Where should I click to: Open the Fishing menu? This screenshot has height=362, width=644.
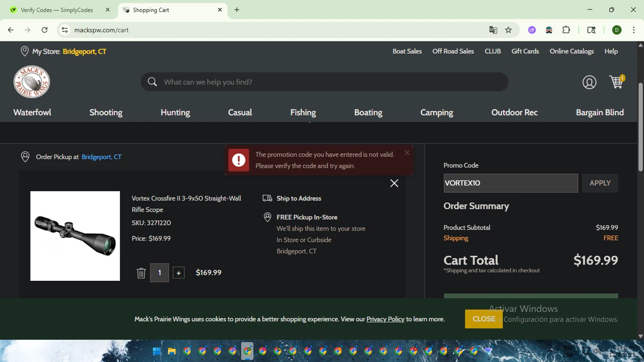click(x=303, y=113)
